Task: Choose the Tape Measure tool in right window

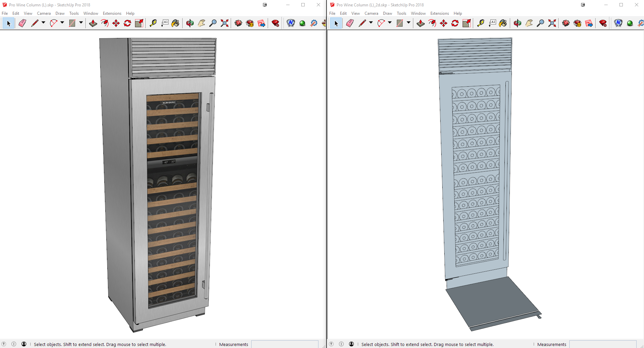Action: click(481, 23)
